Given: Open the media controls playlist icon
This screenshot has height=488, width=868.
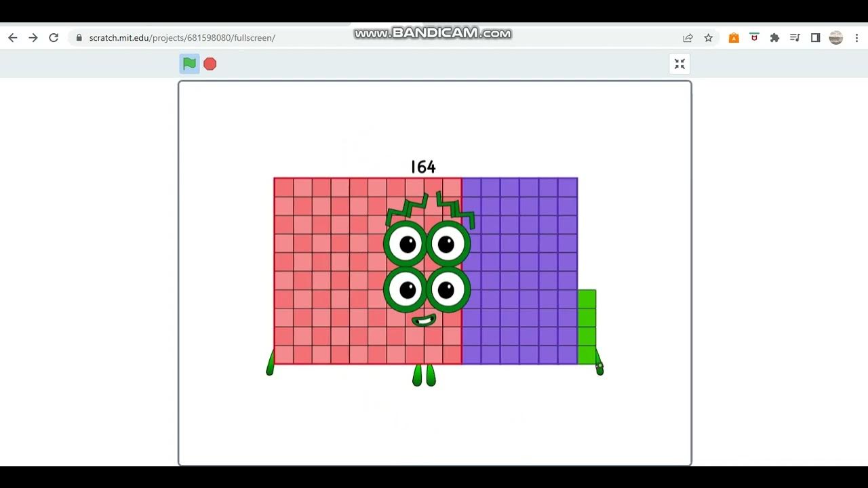Looking at the screenshot, I should (x=795, y=38).
